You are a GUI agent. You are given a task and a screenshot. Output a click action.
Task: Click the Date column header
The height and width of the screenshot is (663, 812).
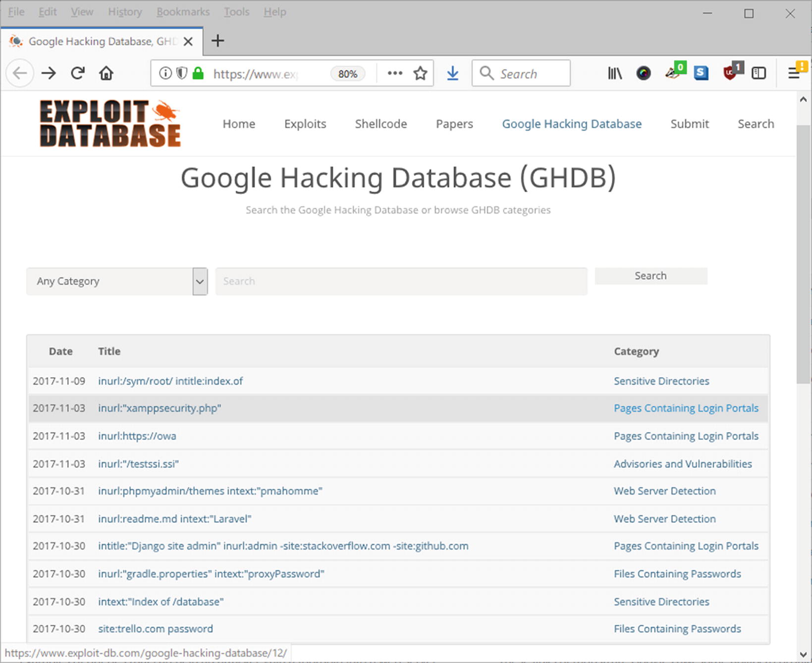pyautogui.click(x=60, y=351)
